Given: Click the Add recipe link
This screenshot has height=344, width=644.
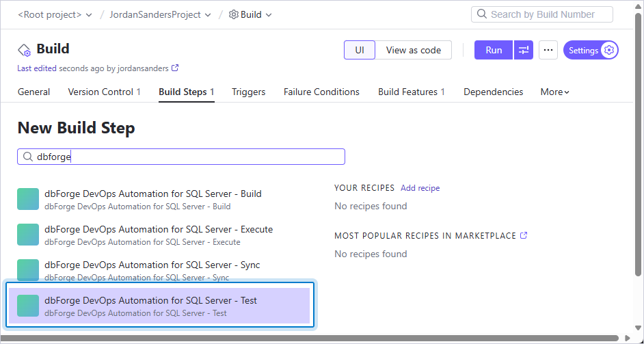Looking at the screenshot, I should point(420,188).
